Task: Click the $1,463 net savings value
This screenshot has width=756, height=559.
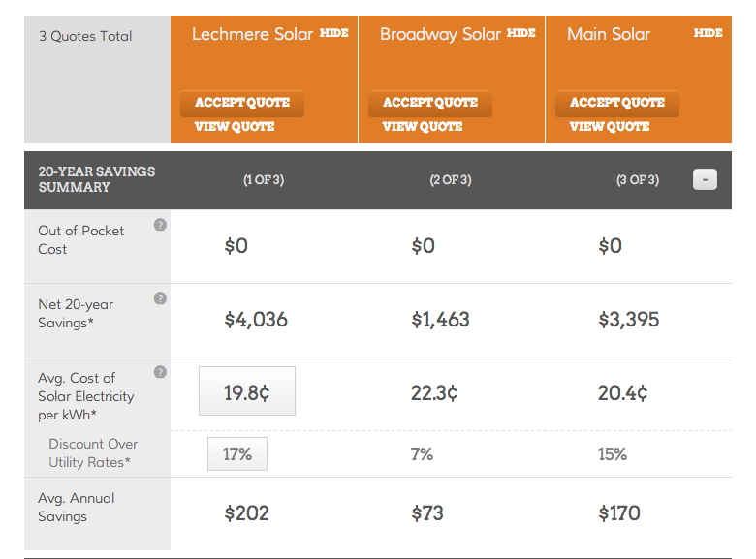Action: pyautogui.click(x=440, y=320)
